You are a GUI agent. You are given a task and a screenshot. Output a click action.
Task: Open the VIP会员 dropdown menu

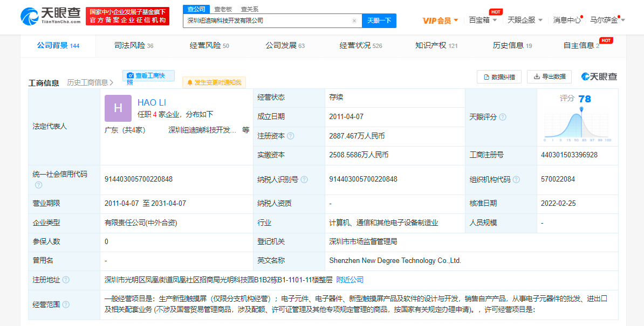[x=440, y=20]
